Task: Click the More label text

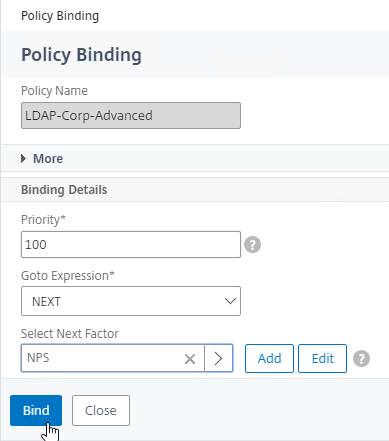Action: pos(48,159)
